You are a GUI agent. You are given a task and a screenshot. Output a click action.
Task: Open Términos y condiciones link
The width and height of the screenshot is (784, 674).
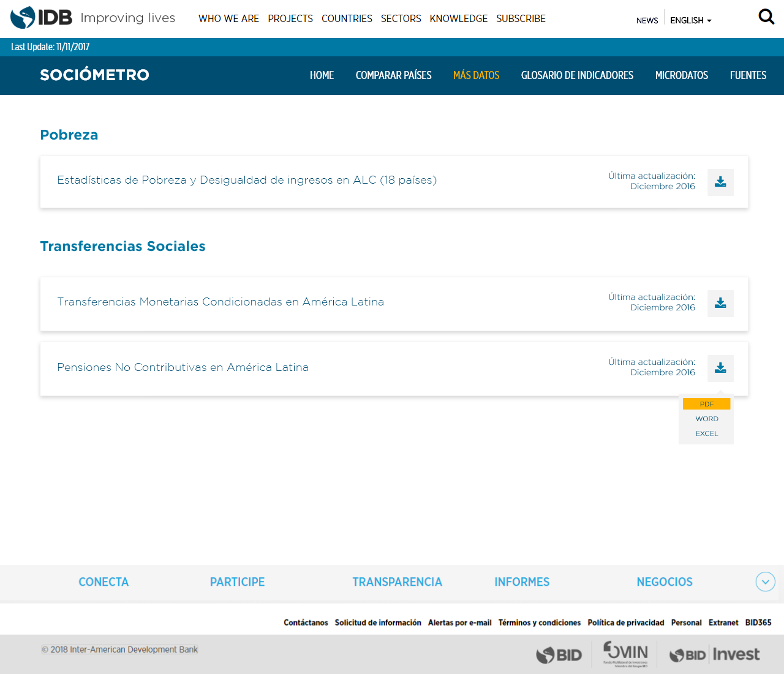[540, 623]
